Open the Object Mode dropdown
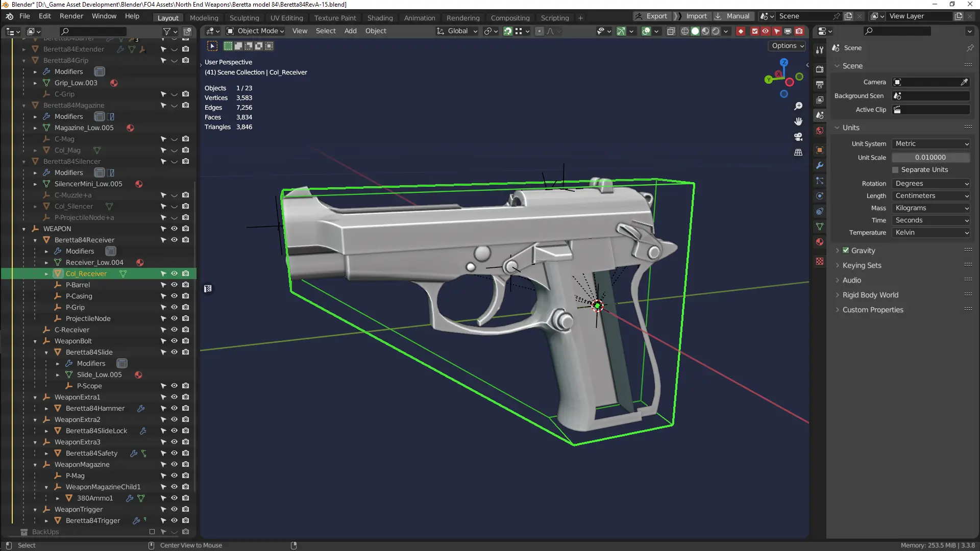The height and width of the screenshot is (551, 980). (255, 31)
